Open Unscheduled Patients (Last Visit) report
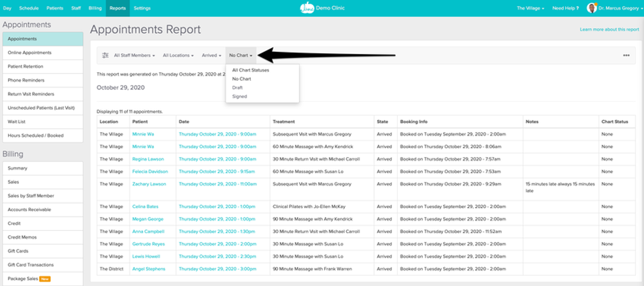This screenshot has width=644, height=286. tap(43, 108)
